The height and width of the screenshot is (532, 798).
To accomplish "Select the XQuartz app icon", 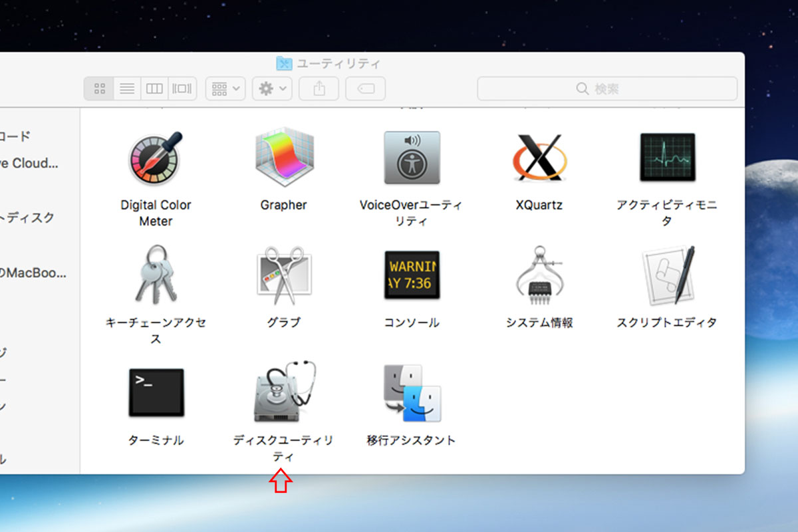I will pyautogui.click(x=539, y=158).
